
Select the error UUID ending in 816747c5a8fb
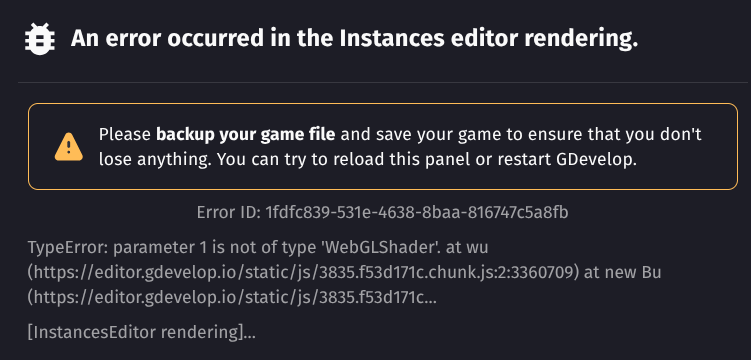(x=417, y=212)
